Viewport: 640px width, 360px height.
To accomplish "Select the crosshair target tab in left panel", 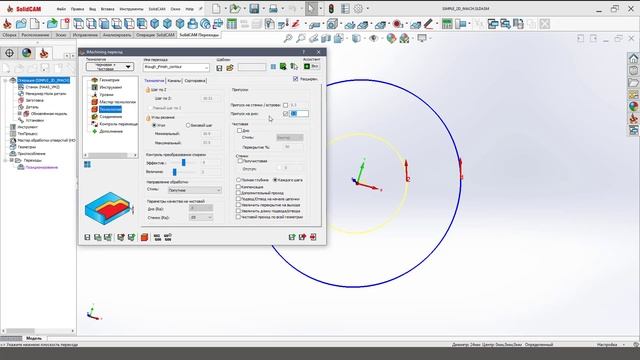I will point(9,53).
